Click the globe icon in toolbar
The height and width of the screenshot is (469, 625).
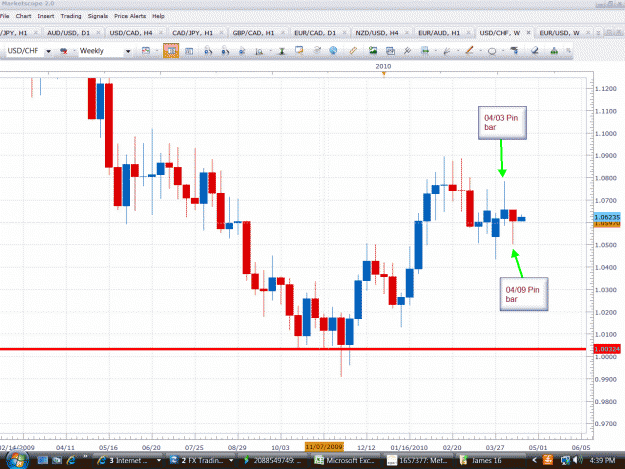333,51
